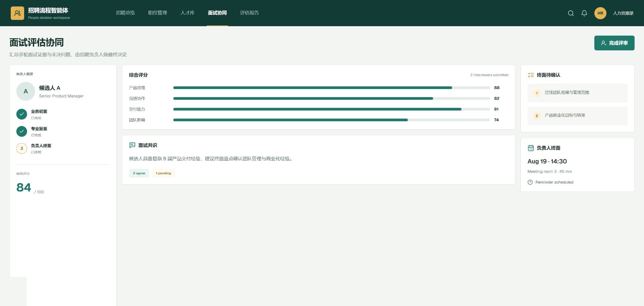644x306 pixels.
Task: Open the 职位管理 tab
Action: 158,13
